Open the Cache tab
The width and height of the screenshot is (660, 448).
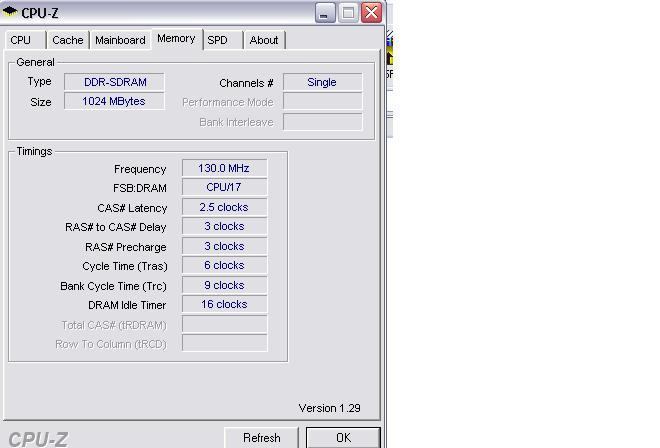68,40
